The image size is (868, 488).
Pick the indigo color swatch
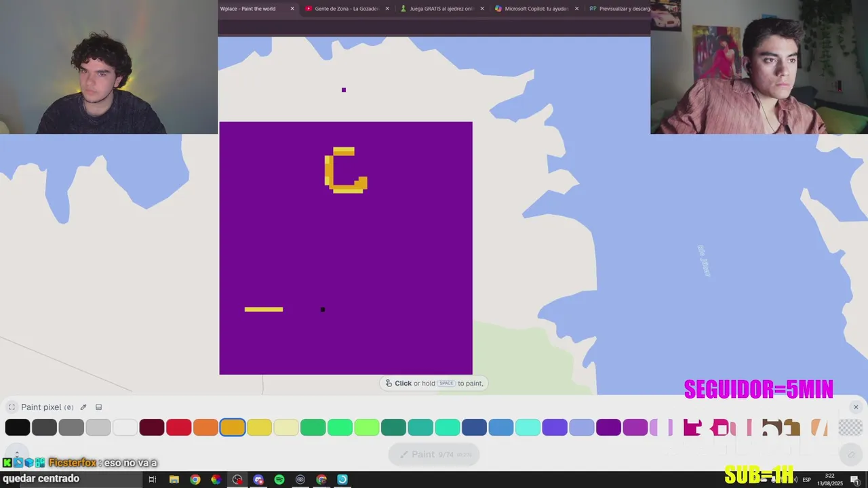coord(555,427)
